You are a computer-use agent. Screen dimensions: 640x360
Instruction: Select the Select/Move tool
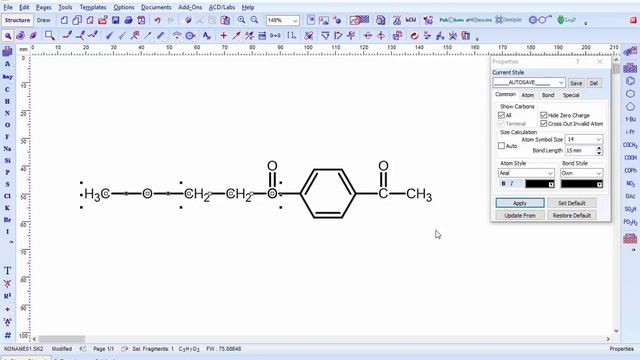pyautogui.click(x=8, y=36)
